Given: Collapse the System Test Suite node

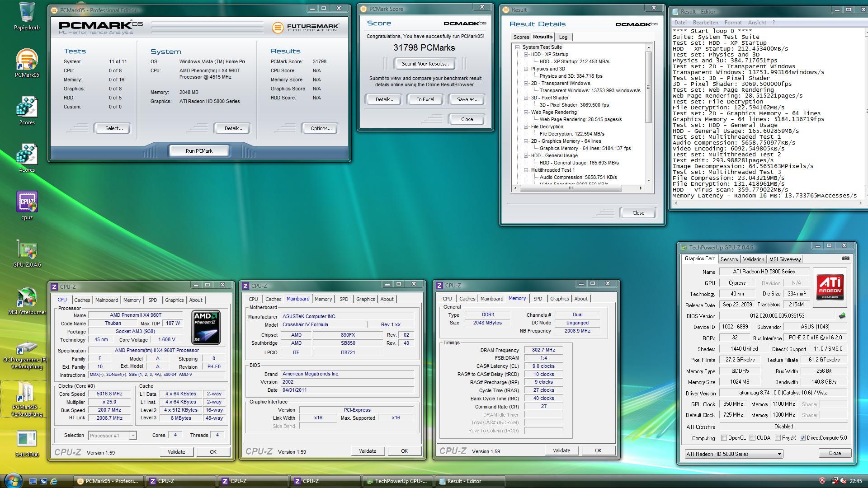Looking at the screenshot, I should click(x=518, y=47).
